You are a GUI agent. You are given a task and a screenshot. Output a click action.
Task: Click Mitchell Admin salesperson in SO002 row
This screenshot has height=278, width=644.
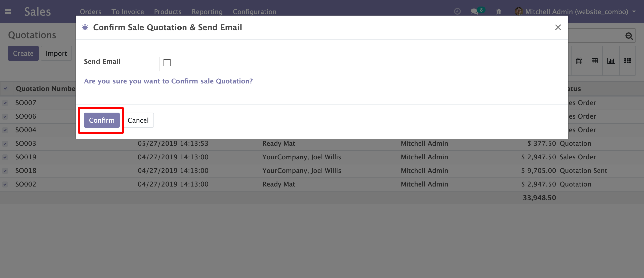(x=424, y=184)
